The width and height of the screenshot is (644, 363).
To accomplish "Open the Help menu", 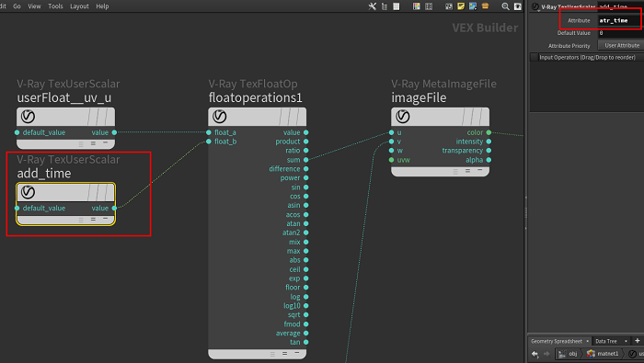I will [x=102, y=6].
